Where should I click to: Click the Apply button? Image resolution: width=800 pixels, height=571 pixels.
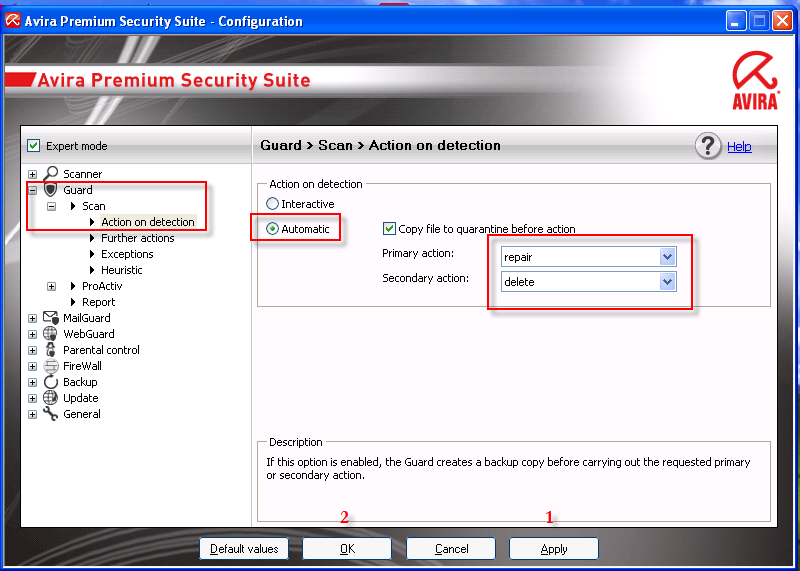(554, 549)
